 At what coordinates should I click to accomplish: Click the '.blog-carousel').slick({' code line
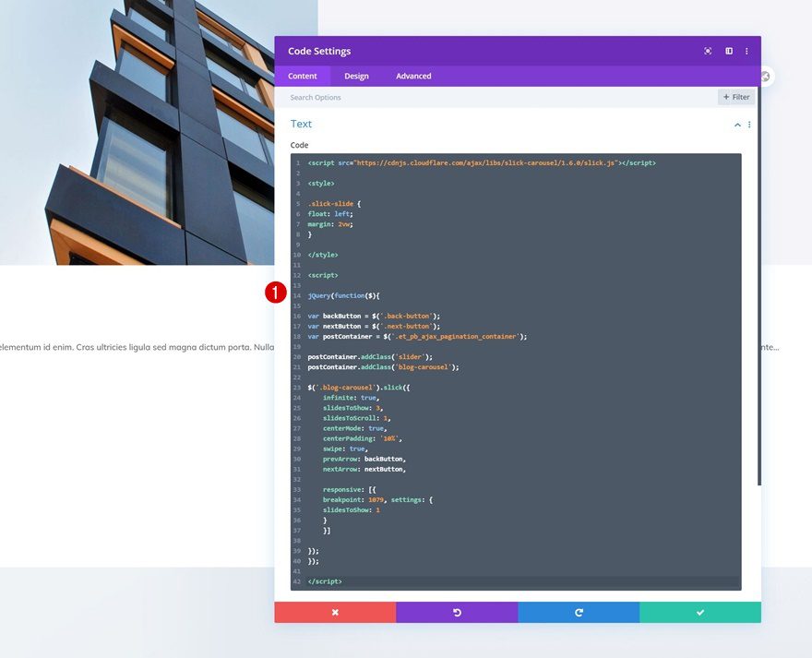coord(359,388)
